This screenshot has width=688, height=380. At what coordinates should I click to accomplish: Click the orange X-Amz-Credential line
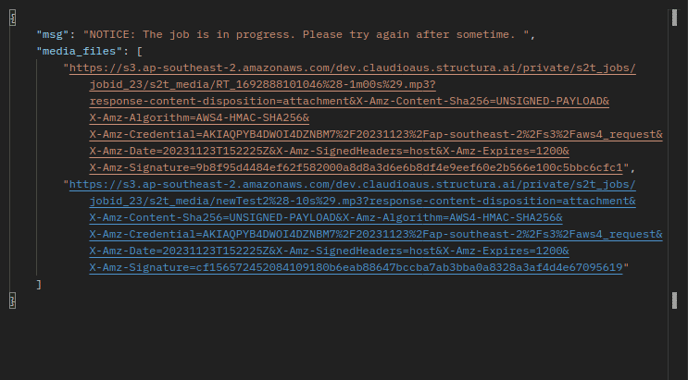[x=376, y=134]
